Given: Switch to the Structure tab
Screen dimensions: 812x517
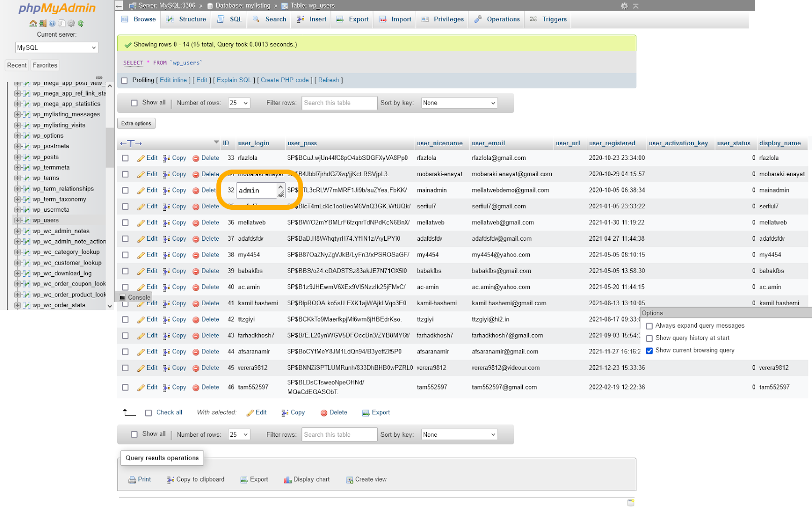Looking at the screenshot, I should (186, 19).
